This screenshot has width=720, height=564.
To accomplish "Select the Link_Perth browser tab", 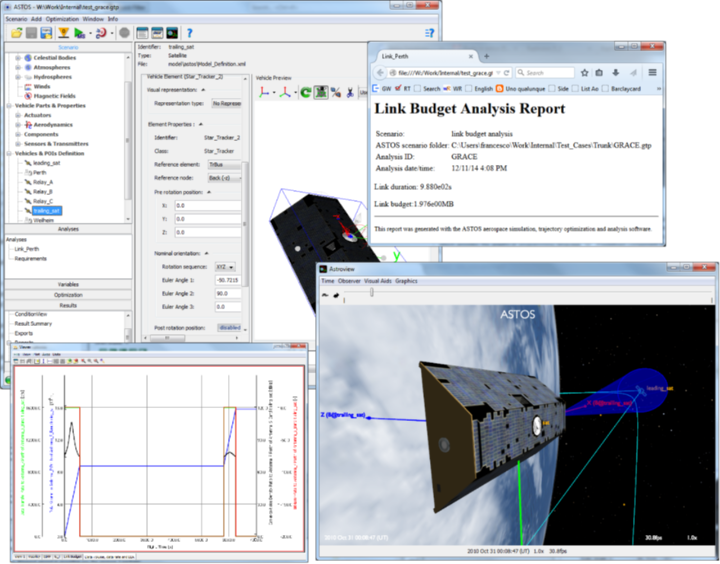I will (425, 56).
